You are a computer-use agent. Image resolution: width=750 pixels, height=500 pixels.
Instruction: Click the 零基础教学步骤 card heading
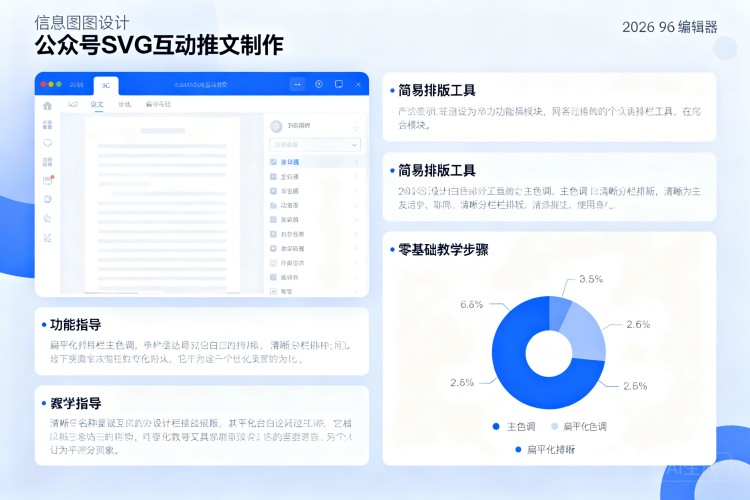click(x=443, y=250)
